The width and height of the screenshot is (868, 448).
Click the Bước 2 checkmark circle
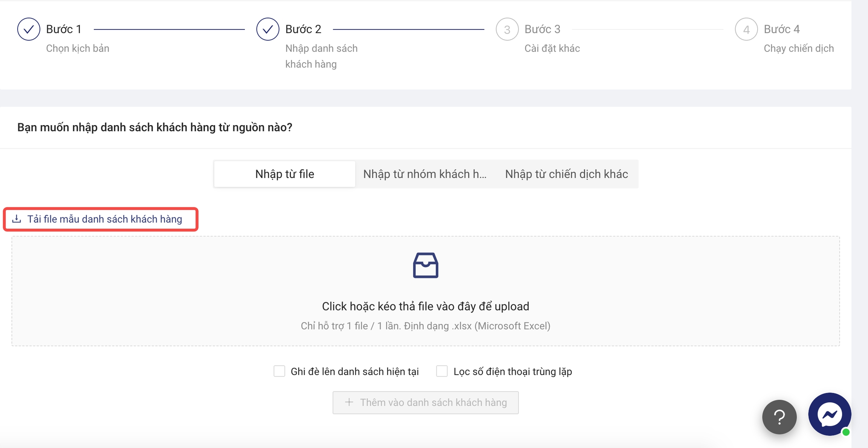point(267,29)
